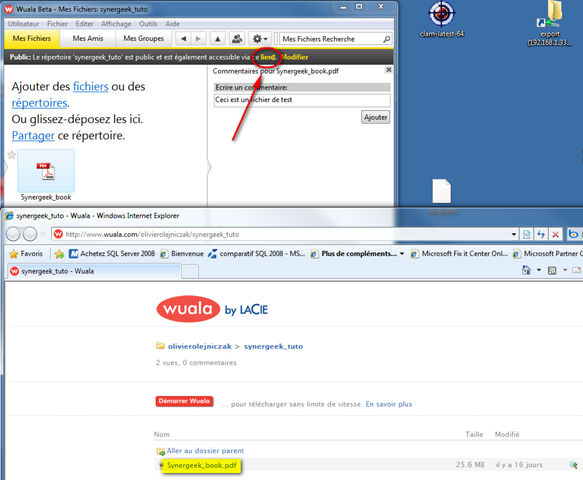The image size is (583, 480).
Task: Click the Démarrer Wuala red button
Action: (x=184, y=401)
